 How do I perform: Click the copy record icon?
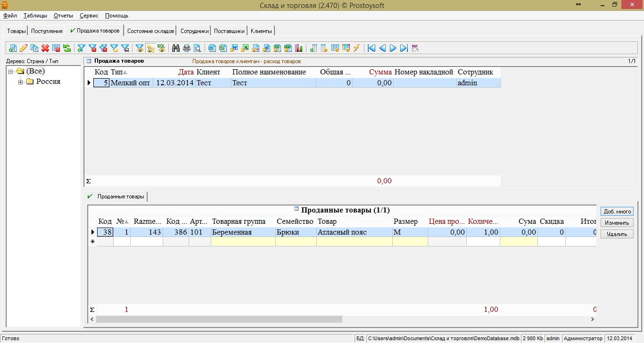[x=34, y=48]
